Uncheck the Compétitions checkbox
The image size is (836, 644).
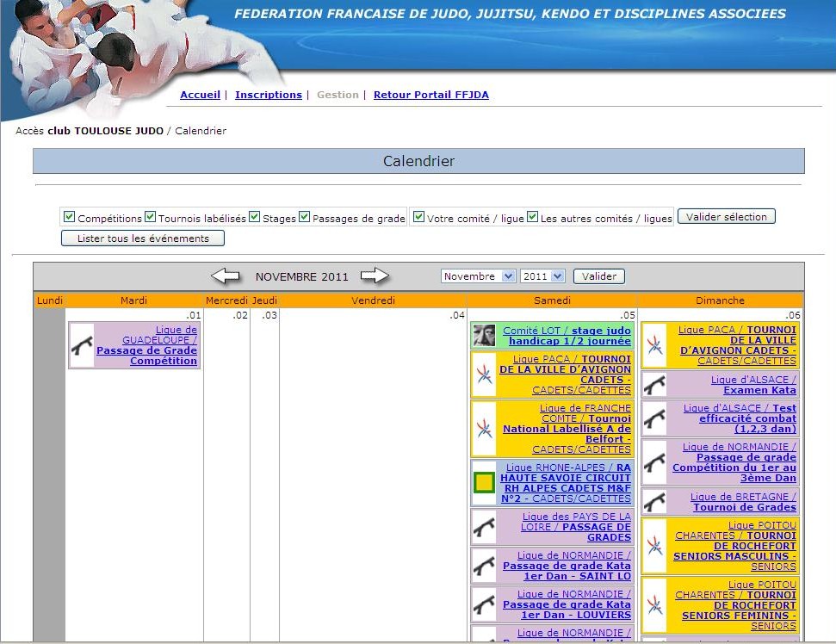click(x=70, y=217)
